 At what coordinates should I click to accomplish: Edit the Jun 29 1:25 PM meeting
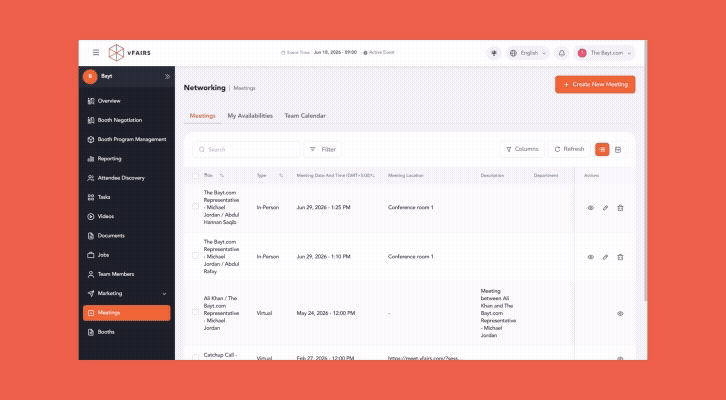605,208
